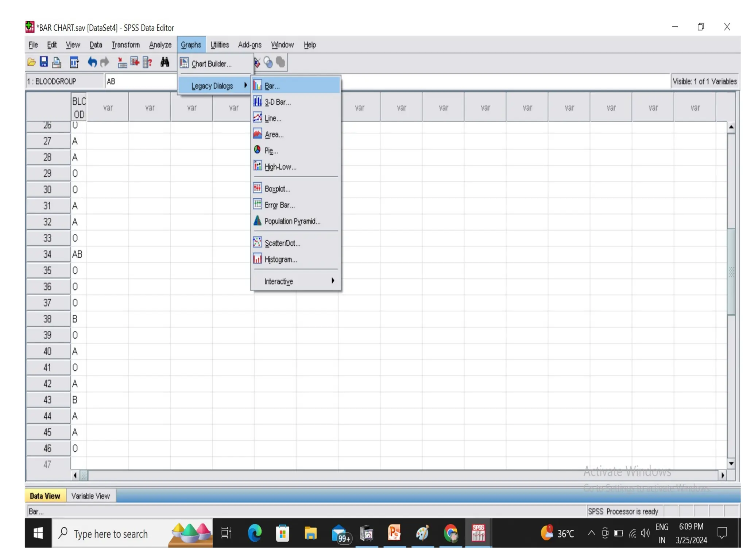Image resolution: width=747 pixels, height=560 pixels.
Task: Click the vertical scrollbar down arrow
Action: click(x=731, y=463)
